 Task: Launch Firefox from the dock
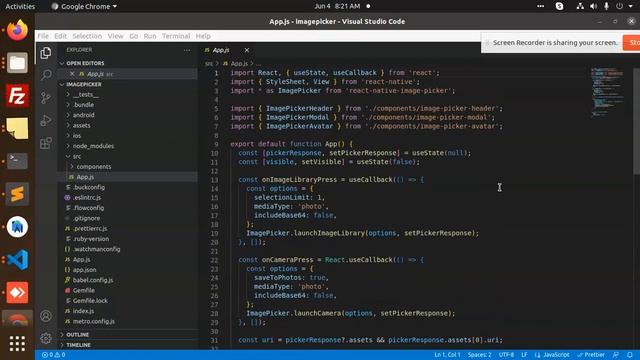[x=17, y=30]
